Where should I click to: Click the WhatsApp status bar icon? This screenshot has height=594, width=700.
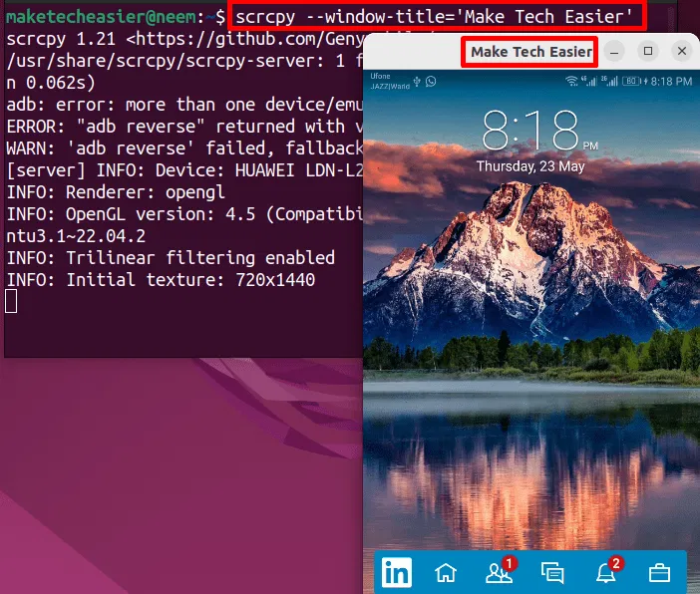click(431, 82)
